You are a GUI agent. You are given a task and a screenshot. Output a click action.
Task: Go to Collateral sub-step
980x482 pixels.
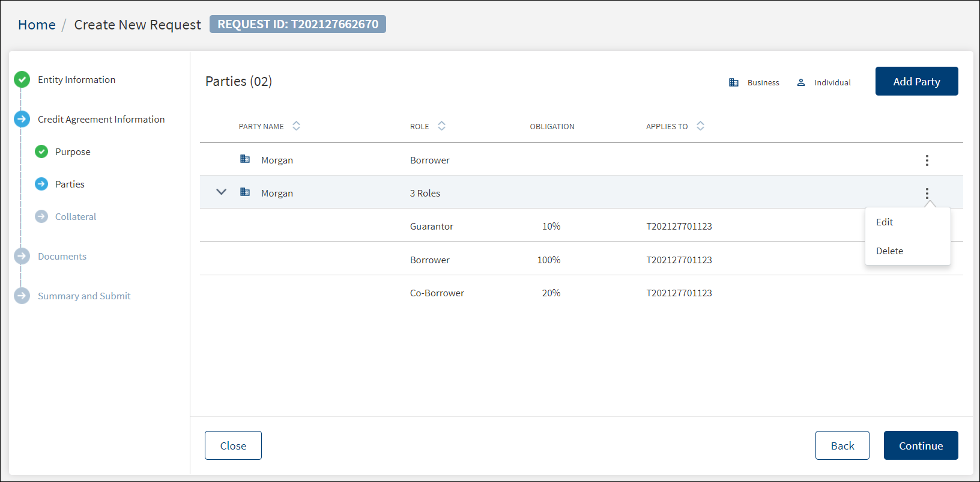[76, 216]
